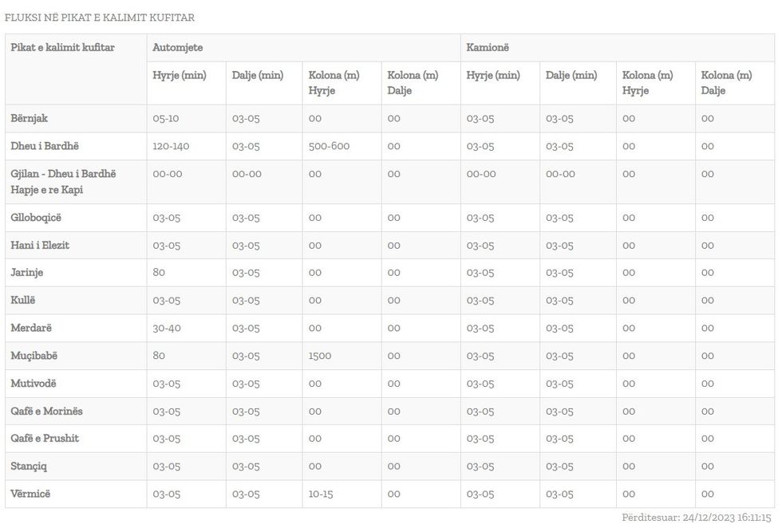Click the Jarinje row label
Viewport: 782px width, 532px height.
point(27,273)
